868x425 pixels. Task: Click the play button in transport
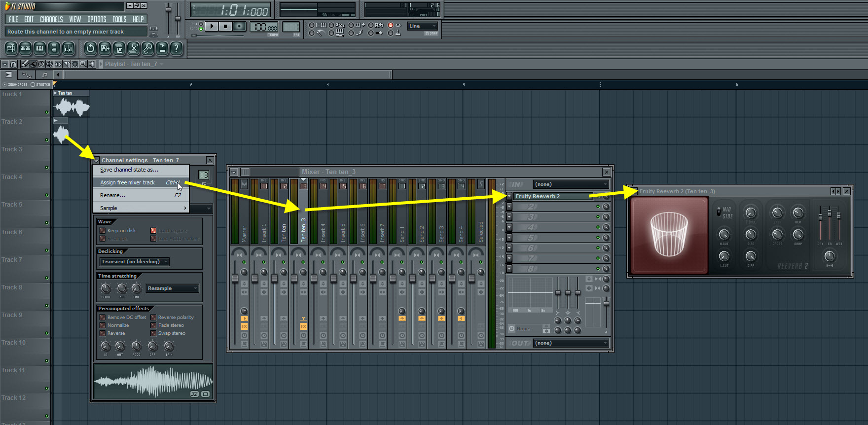point(212,26)
